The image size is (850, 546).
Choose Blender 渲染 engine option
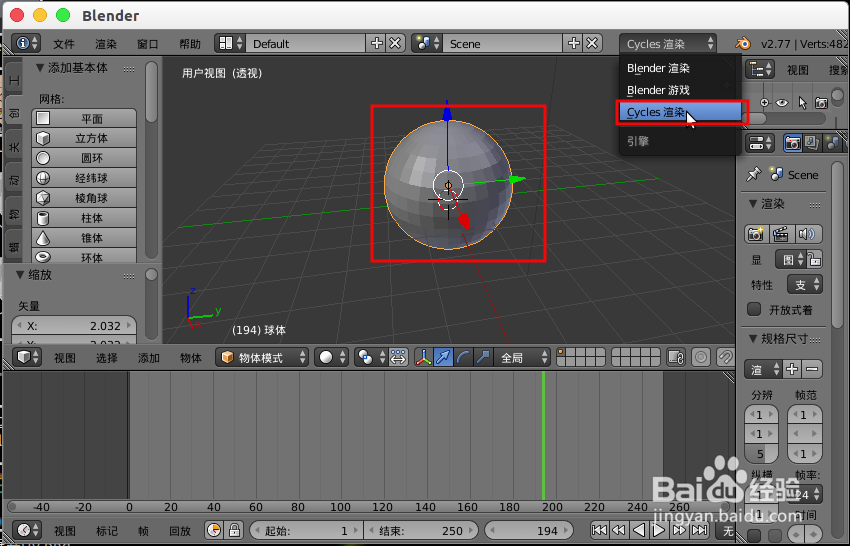680,68
